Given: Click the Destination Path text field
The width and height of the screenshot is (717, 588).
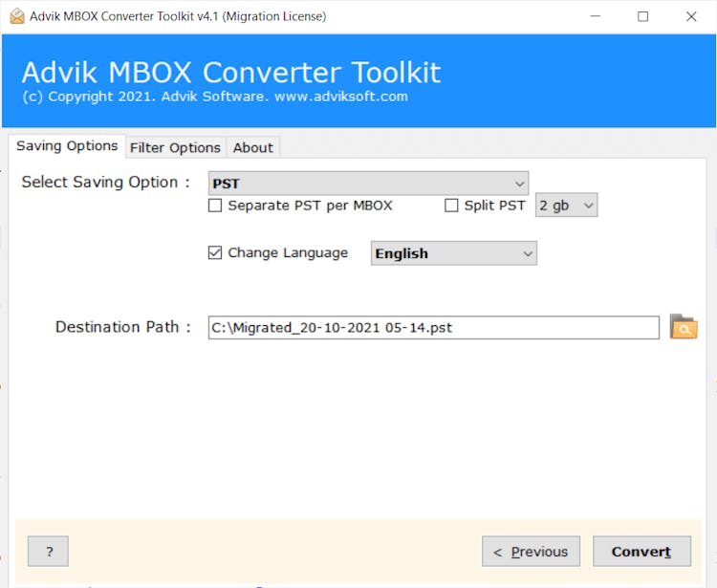Looking at the screenshot, I should click(x=433, y=328).
